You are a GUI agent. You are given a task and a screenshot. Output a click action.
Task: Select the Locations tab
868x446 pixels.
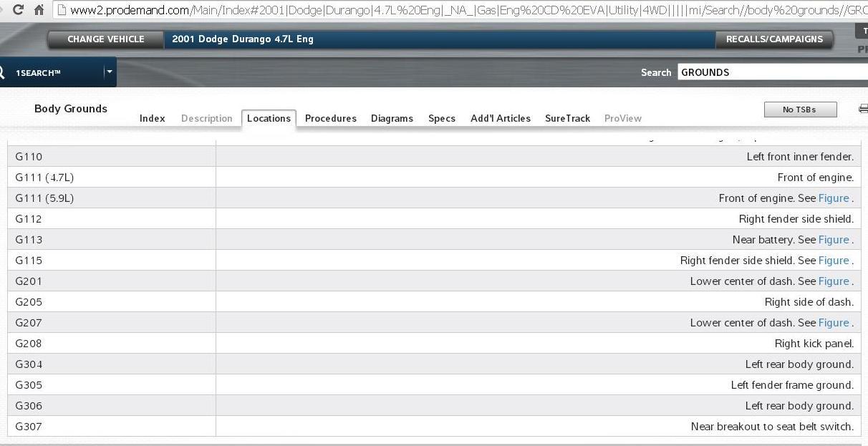point(269,118)
